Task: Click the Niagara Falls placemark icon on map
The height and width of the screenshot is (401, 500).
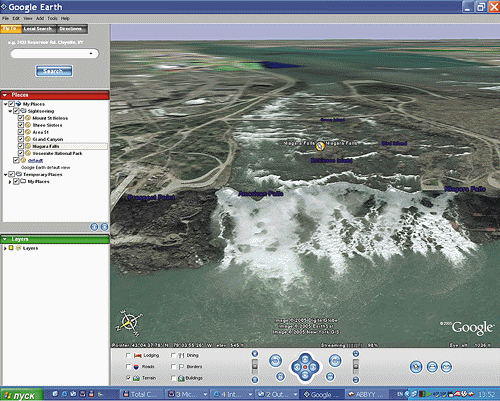Action: pyautogui.click(x=320, y=146)
